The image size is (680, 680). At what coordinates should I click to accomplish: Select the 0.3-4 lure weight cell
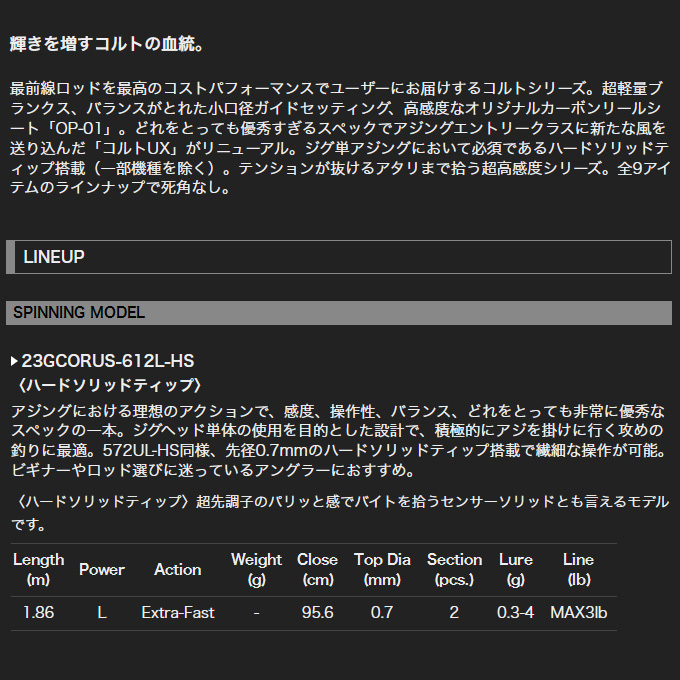coord(515,613)
